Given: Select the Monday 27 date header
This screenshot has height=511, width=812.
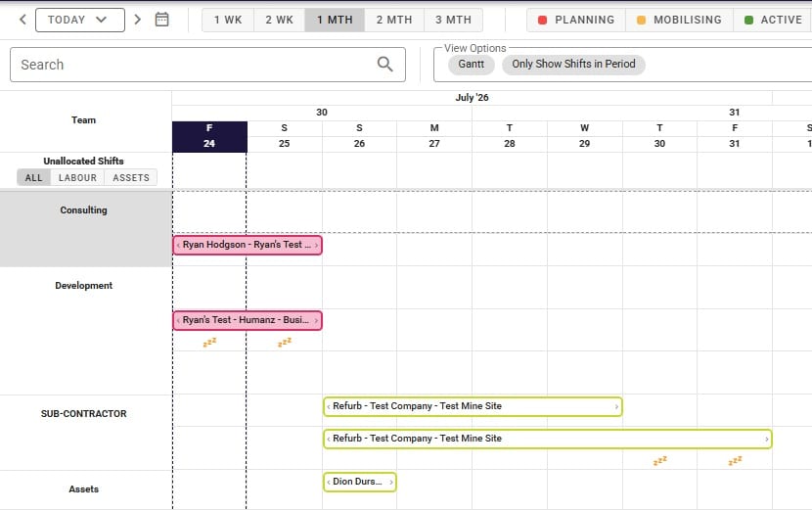Looking at the screenshot, I should (434, 137).
